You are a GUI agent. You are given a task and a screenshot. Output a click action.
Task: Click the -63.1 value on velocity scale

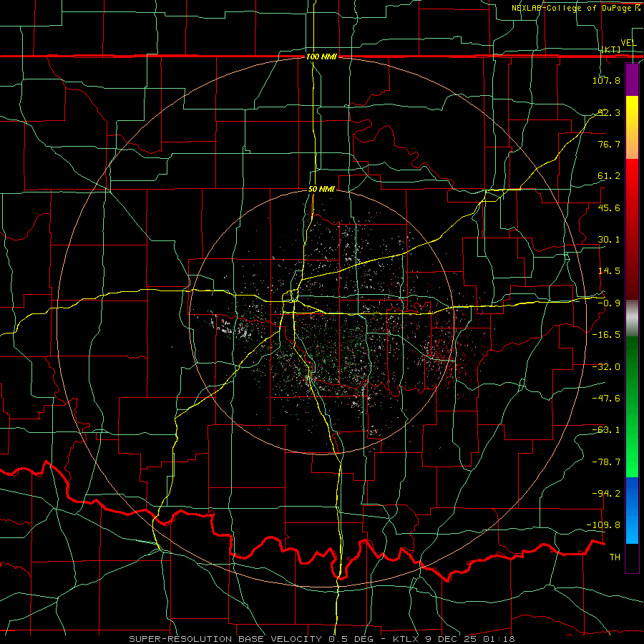(606, 430)
